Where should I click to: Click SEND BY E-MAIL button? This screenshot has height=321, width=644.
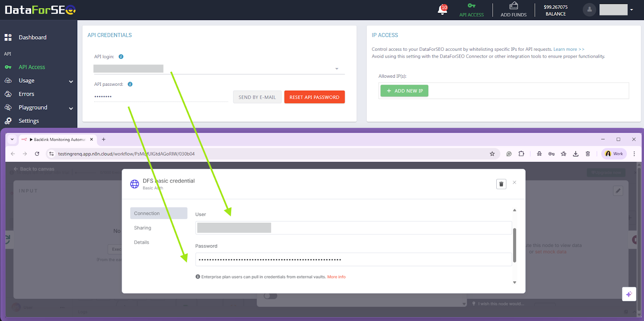pyautogui.click(x=257, y=97)
